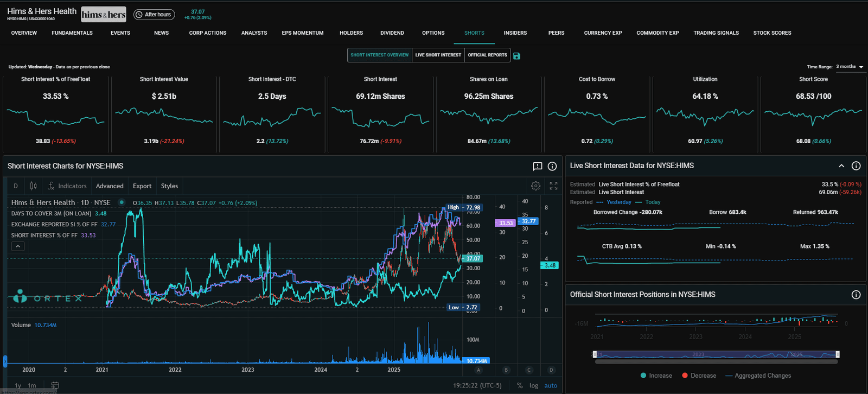Toggle the log scale option
This screenshot has height=394, width=868.
534,386
